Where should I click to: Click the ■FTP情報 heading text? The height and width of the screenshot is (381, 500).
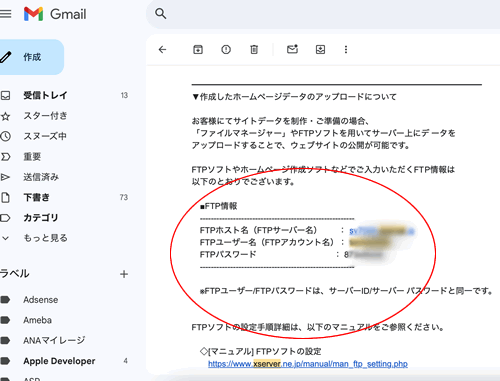pyautogui.click(x=218, y=206)
